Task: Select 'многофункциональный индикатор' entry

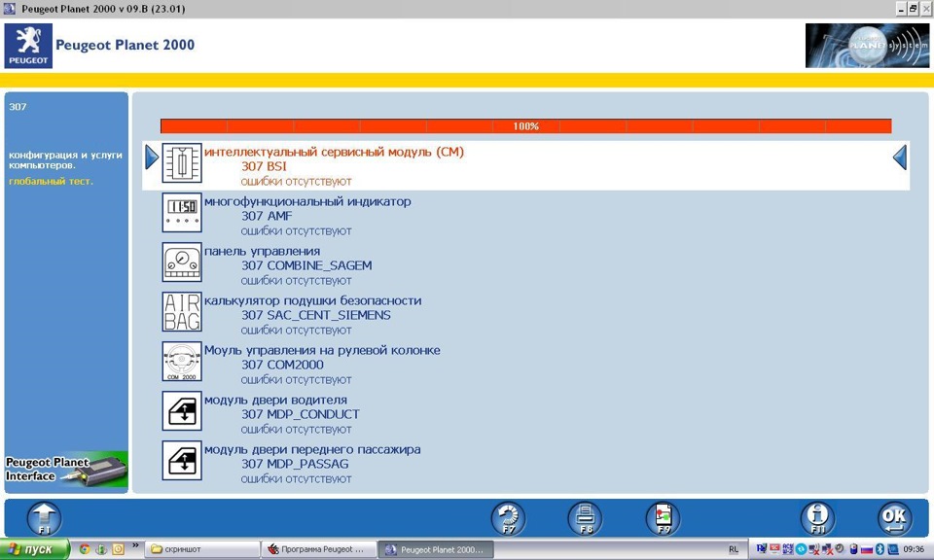Action: pos(307,201)
